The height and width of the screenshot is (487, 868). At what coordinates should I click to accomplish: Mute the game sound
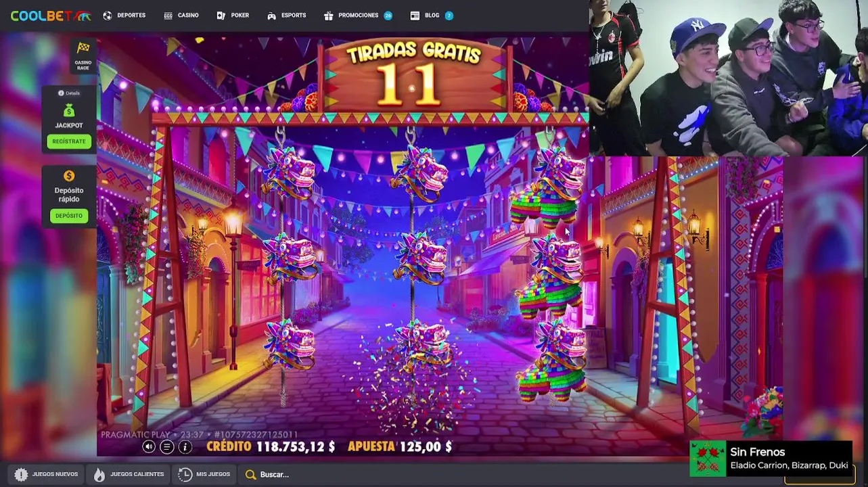(149, 447)
